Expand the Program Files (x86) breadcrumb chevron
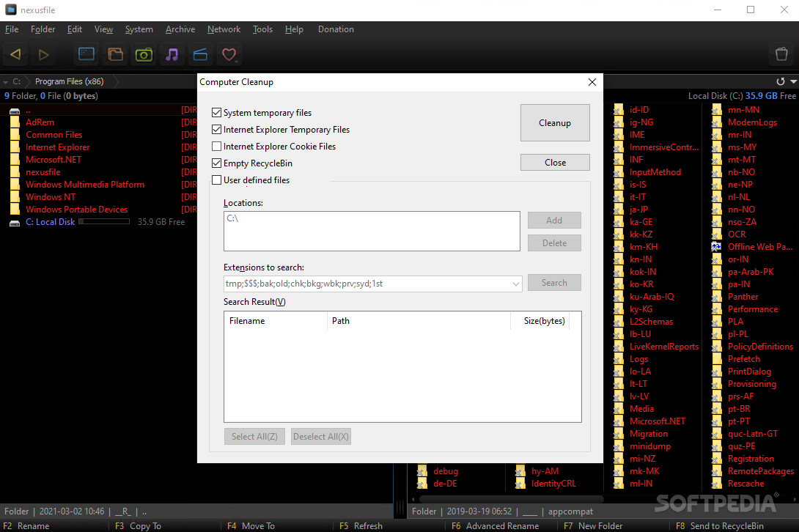The height and width of the screenshot is (532, 799). [115, 81]
